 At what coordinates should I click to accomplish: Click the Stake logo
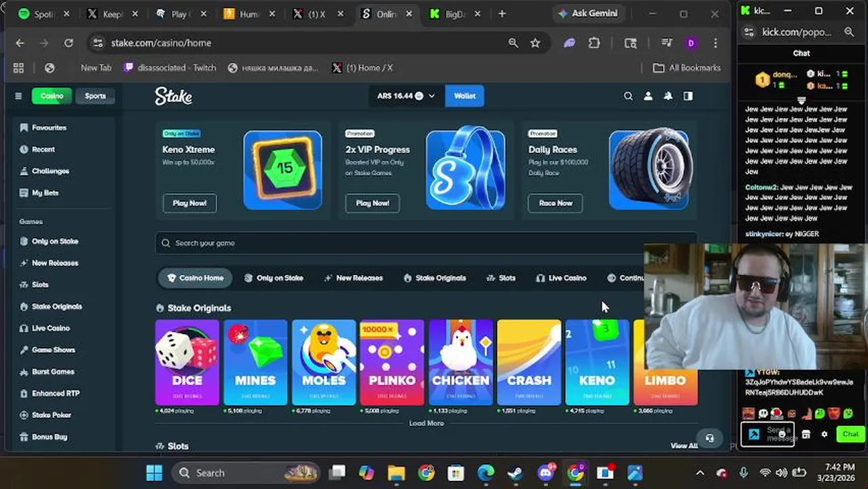coord(173,96)
